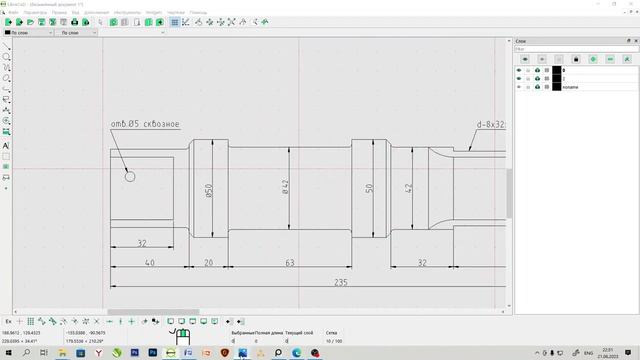Open the Info measuring tools
The height and width of the screenshot is (360, 640).
click(x=6, y=132)
